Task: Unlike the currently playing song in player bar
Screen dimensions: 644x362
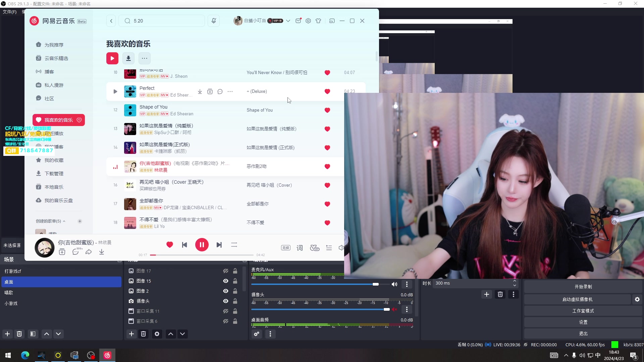Action: click(170, 245)
